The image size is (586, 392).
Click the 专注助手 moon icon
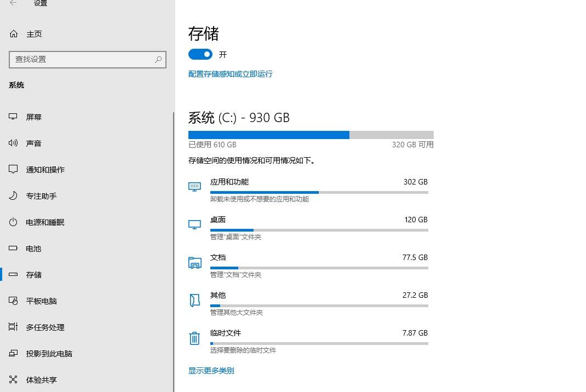click(14, 196)
